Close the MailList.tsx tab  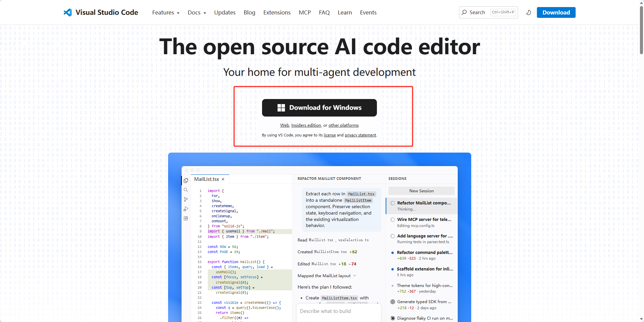[223, 179]
